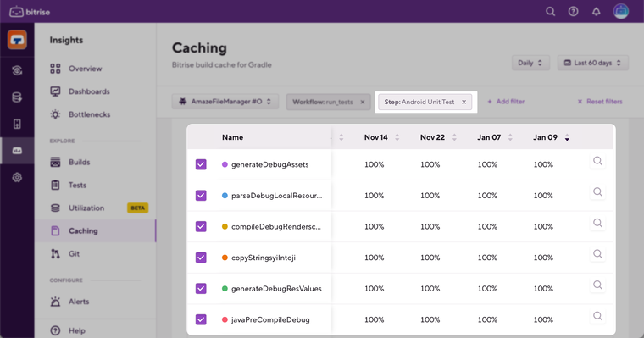Open search from top bar magnifier
Screen dimensions: 644x338
tap(550, 12)
